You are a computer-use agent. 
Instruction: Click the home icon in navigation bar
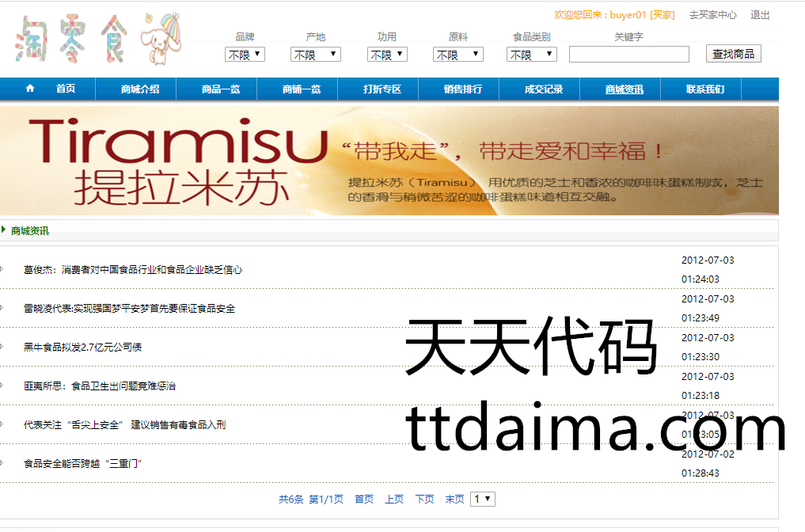pyautogui.click(x=30, y=89)
